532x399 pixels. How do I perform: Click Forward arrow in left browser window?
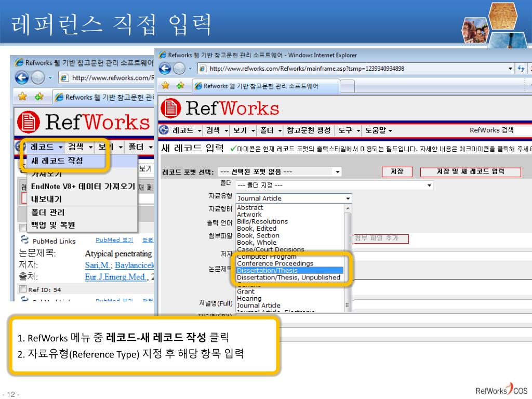click(37, 78)
